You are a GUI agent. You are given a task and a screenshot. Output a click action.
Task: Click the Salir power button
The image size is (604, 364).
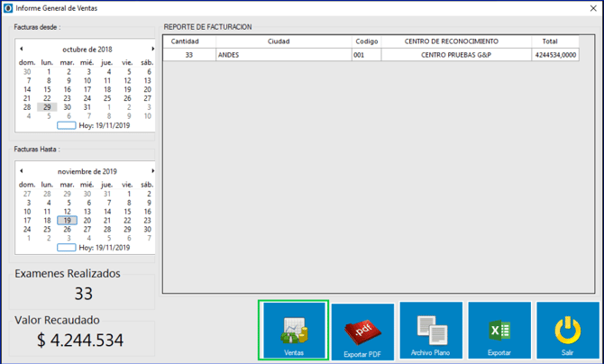(567, 332)
